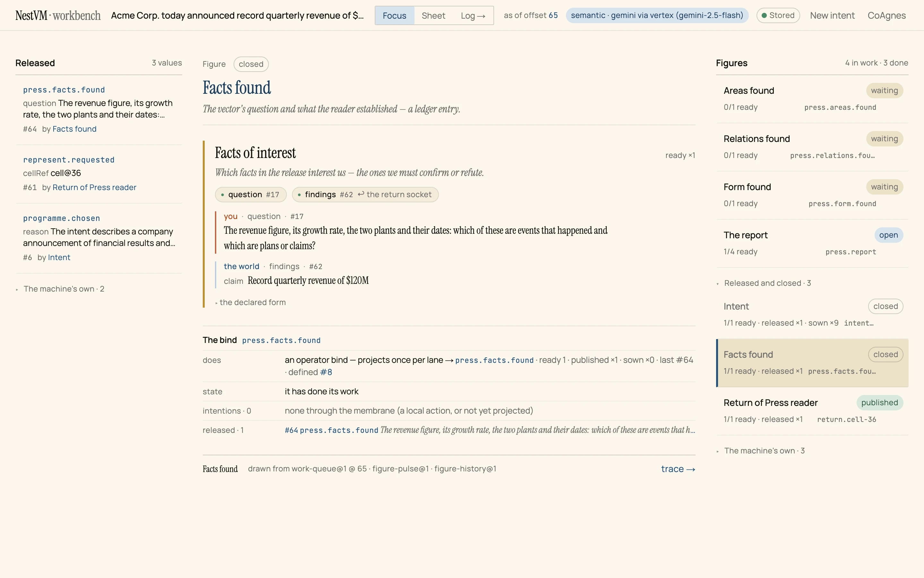Select the Intent figure

point(812,315)
